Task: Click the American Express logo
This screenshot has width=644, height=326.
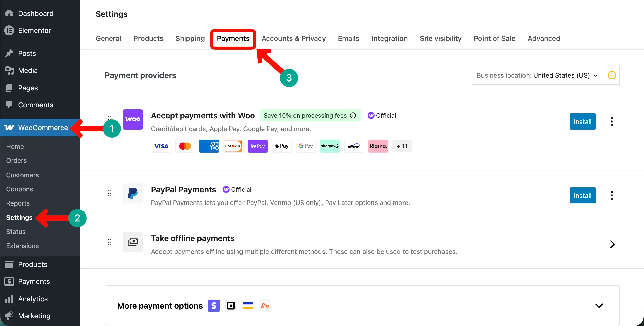Action: 209,146
